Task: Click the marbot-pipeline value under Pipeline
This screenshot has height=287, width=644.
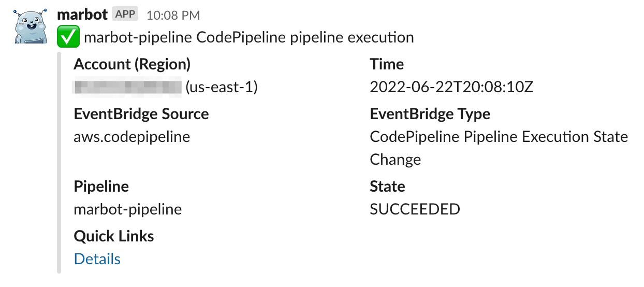Action: coord(128,209)
